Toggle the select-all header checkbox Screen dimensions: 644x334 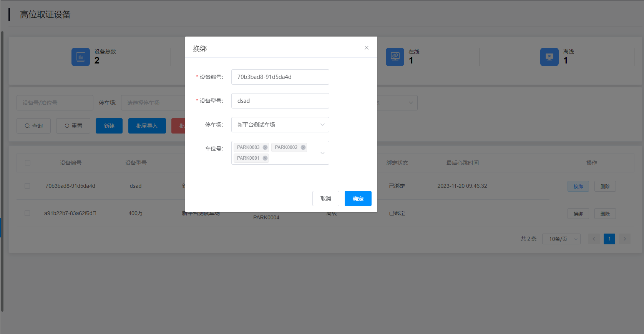click(x=28, y=163)
